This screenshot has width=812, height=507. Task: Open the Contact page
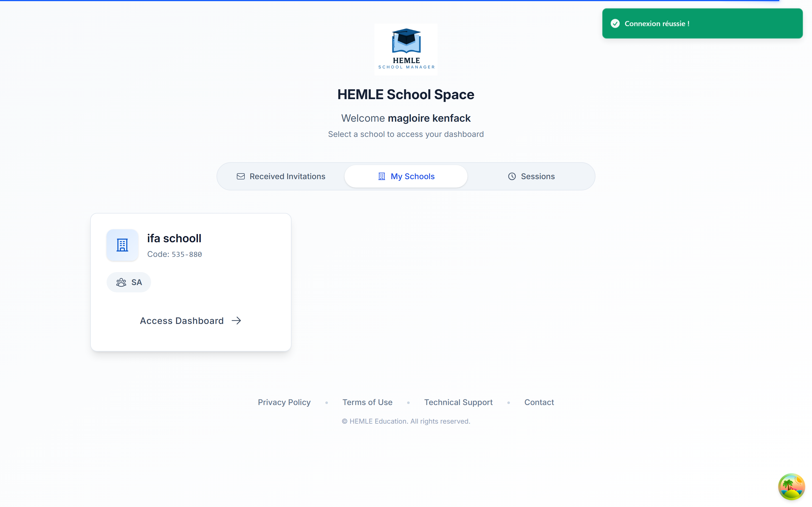click(539, 402)
